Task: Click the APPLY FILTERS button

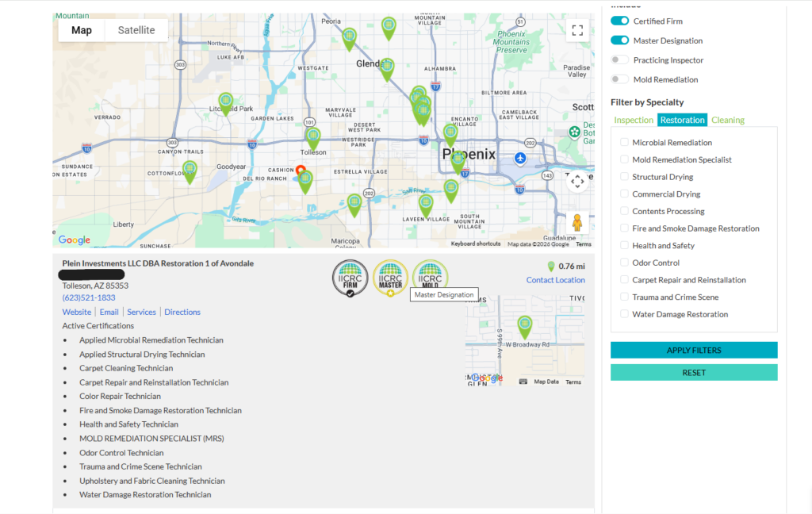Action: [694, 351]
